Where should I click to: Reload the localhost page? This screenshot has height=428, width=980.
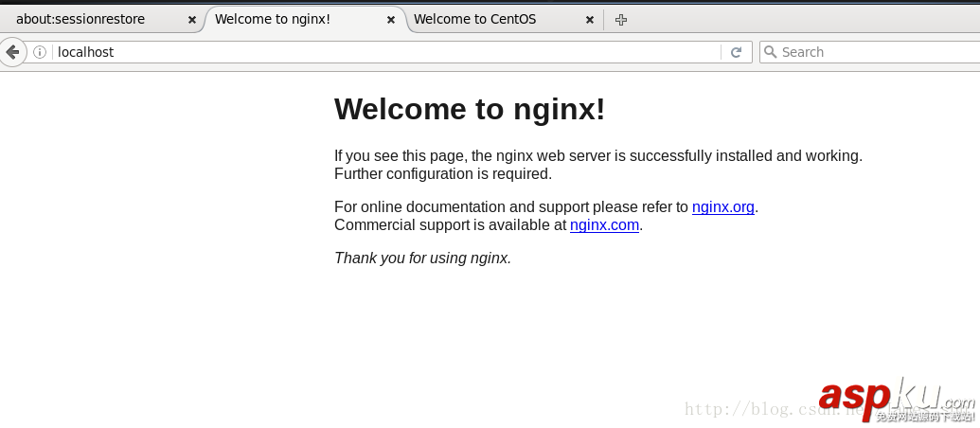[x=737, y=52]
